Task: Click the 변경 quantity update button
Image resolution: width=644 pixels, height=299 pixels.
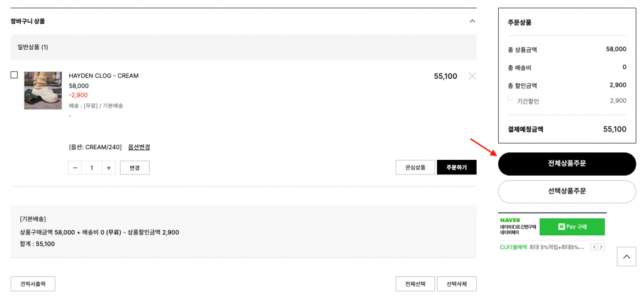Action: [x=135, y=167]
